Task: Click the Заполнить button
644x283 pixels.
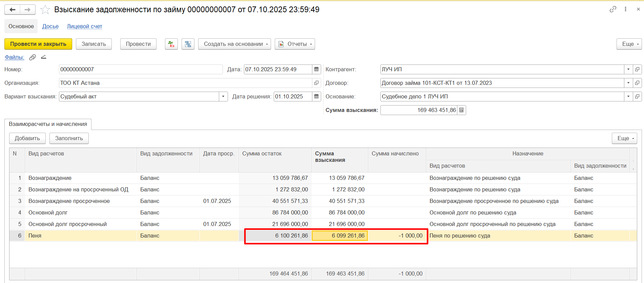Action: click(x=69, y=138)
